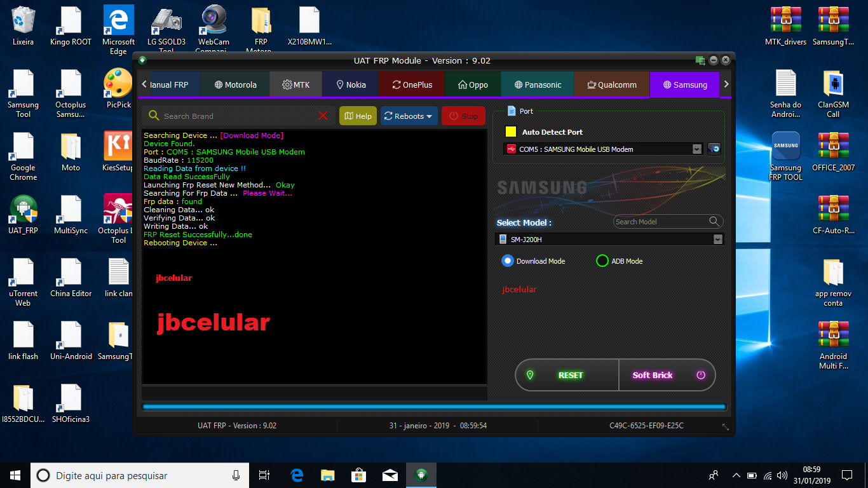Open the KiesSetup installer icon
Viewport: 868px width, 488px height.
pos(118,152)
